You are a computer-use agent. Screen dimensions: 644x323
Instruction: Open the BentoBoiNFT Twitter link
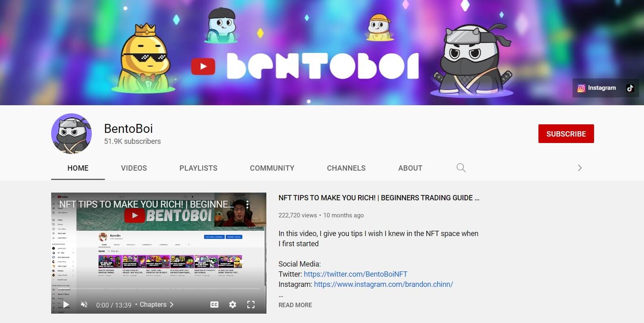click(355, 274)
